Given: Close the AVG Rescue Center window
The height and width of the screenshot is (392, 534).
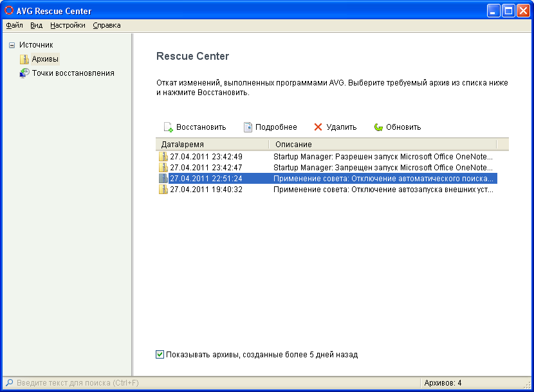Looking at the screenshot, I should 523,11.
